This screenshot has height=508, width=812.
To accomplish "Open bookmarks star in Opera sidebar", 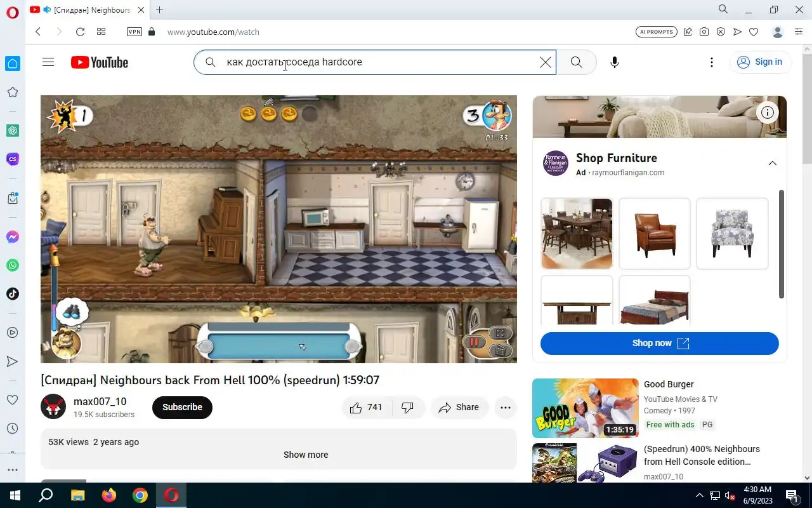I will click(x=12, y=93).
